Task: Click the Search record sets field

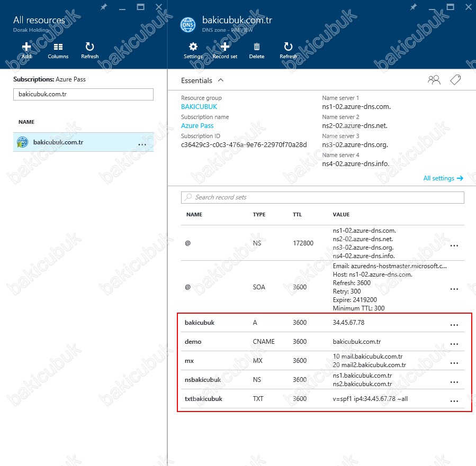Action: [322, 197]
